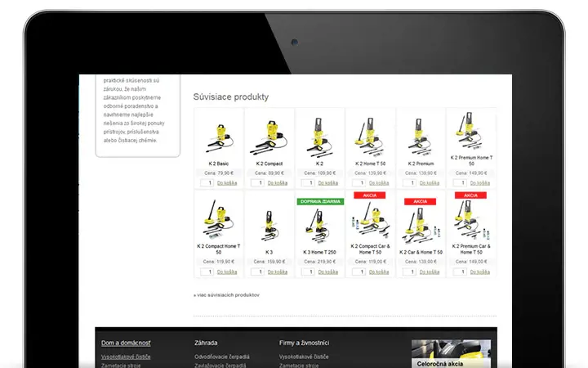
Task: Click the K 2 pressure washer image
Action: (319, 137)
